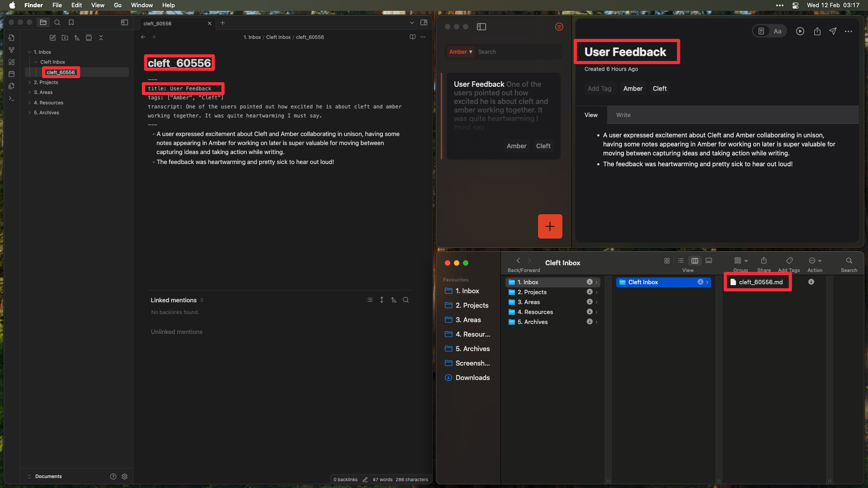This screenshot has width=868, height=488.
Task: Open quick switcher icon in Obsidian ribbon
Action: coord(12,38)
